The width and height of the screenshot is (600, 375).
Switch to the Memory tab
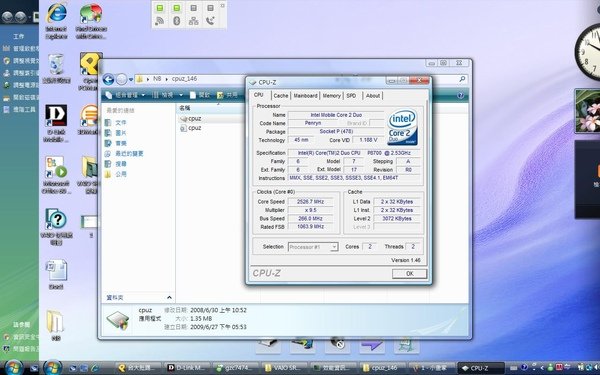pos(331,96)
